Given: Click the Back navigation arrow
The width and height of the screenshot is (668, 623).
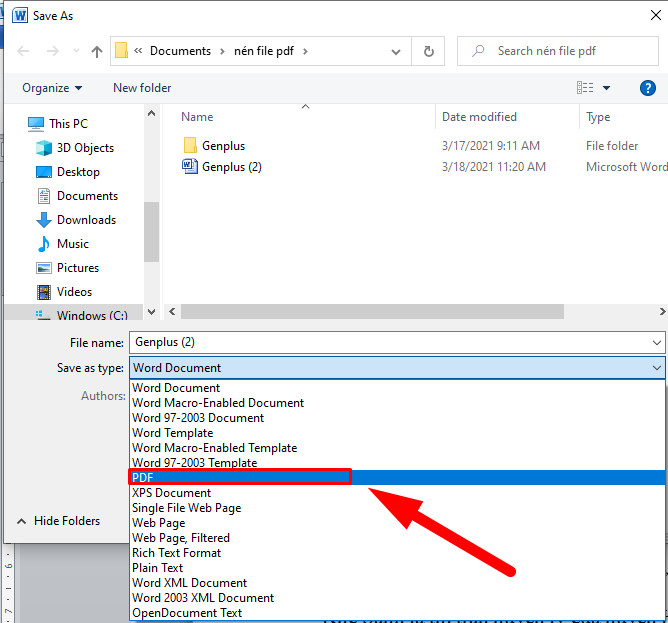Looking at the screenshot, I should pos(24,51).
